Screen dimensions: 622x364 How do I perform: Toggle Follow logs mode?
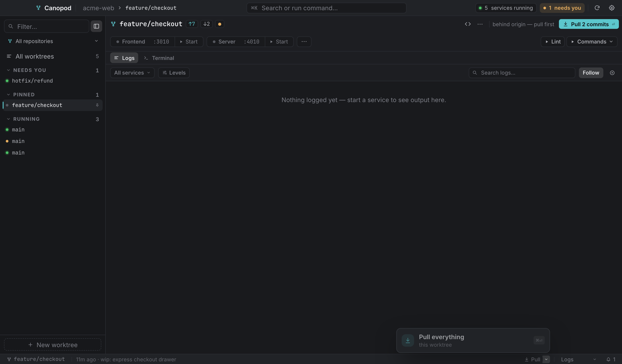click(x=591, y=73)
